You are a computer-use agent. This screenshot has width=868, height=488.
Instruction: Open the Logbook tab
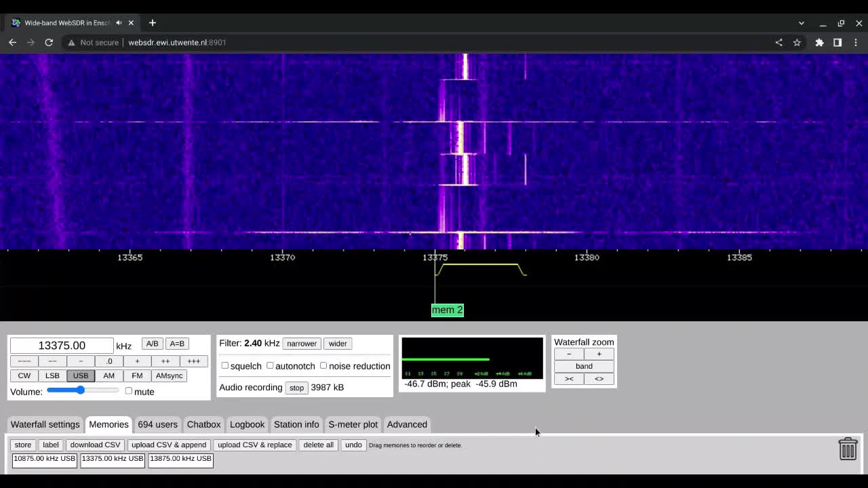[247, 424]
